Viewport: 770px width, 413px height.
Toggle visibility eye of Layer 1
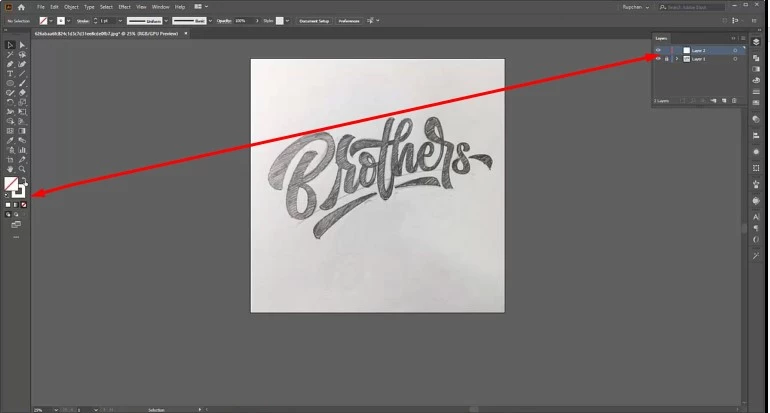click(658, 59)
